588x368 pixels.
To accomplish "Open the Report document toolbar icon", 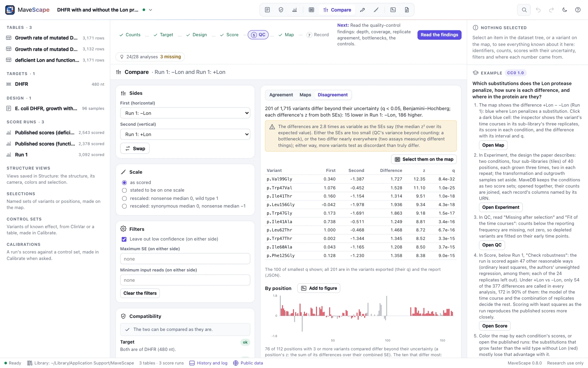I will (x=407, y=10).
